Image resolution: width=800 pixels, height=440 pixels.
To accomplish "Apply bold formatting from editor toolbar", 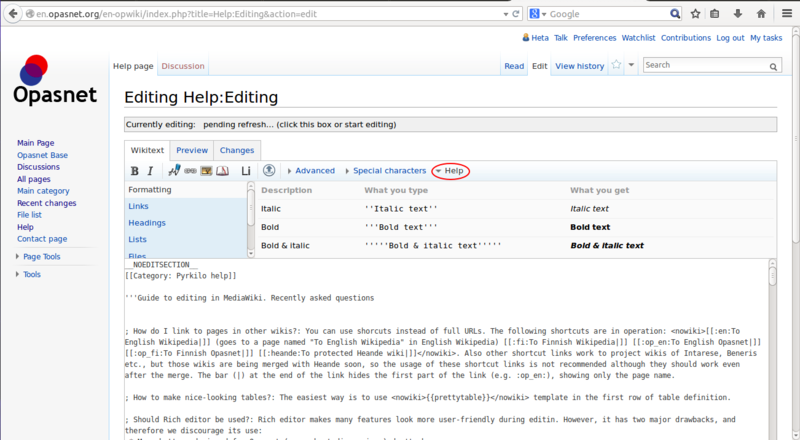I will 135,171.
